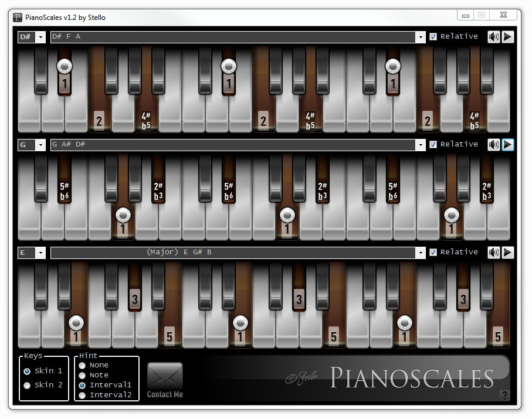Viewport: 532px width, 419px height.
Task: Close the PianoScales window
Action: [504, 15]
